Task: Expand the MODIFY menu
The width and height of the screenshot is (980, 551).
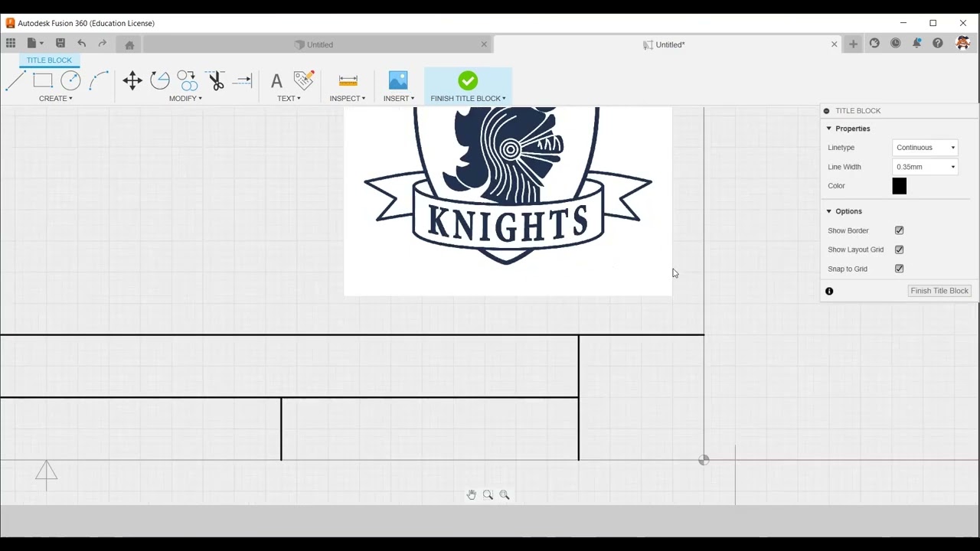Action: click(x=185, y=99)
